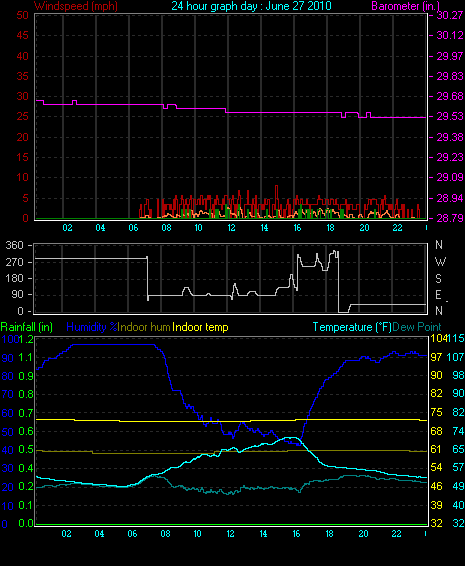The image size is (465, 566).
Task: Select the 28.94 barometer scale value
Action: point(450,198)
